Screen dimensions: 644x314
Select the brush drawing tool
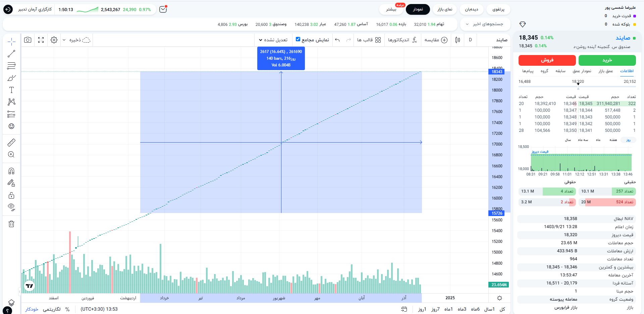coord(11,78)
